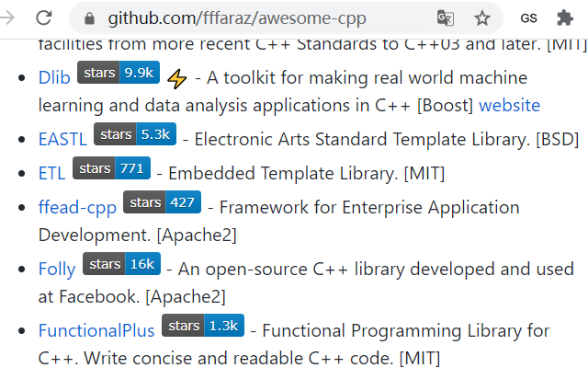Reload the page with the refresh icon

pyautogui.click(x=43, y=17)
